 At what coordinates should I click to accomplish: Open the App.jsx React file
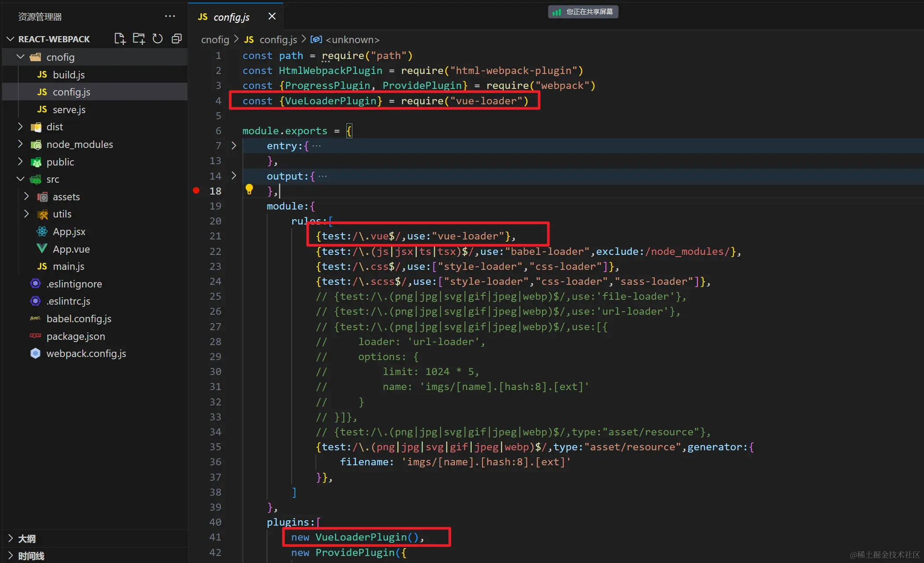[x=69, y=232]
